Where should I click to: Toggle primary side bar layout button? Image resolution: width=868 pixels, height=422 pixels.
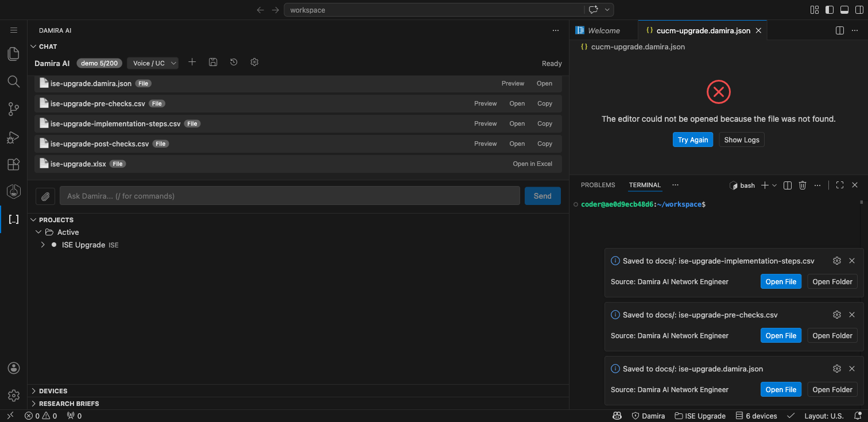[830, 10]
